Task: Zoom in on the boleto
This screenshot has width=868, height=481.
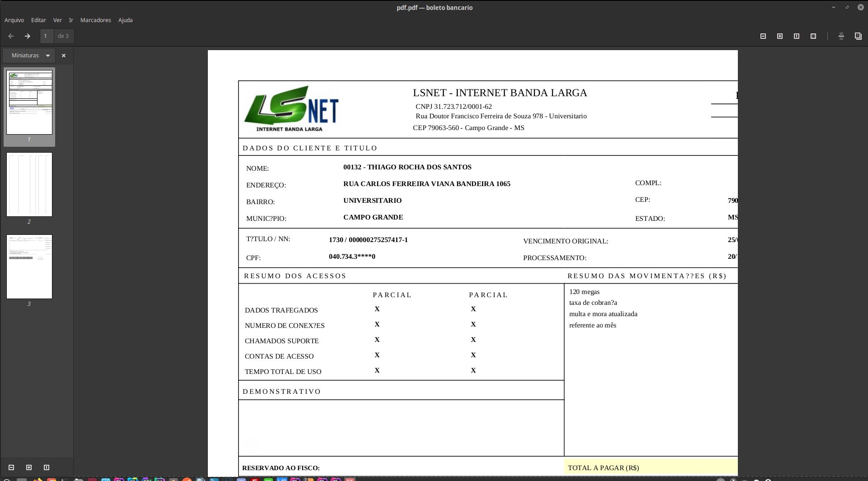Action: click(x=780, y=36)
